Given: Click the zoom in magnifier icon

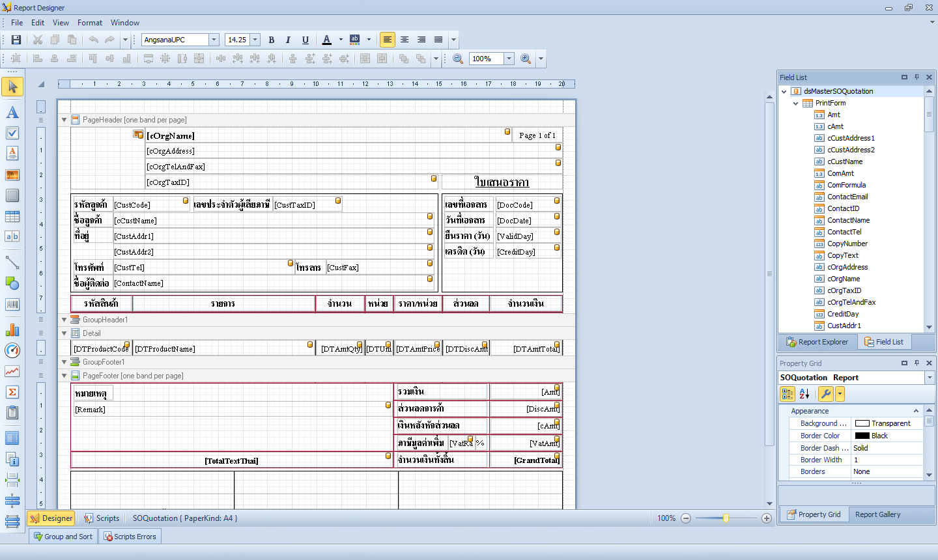Looking at the screenshot, I should click(x=526, y=59).
